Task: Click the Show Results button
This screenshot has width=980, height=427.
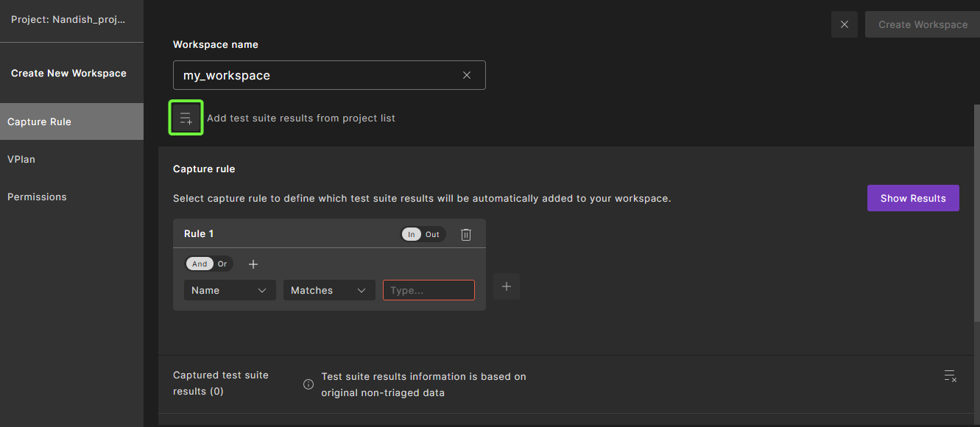Action: [912, 198]
